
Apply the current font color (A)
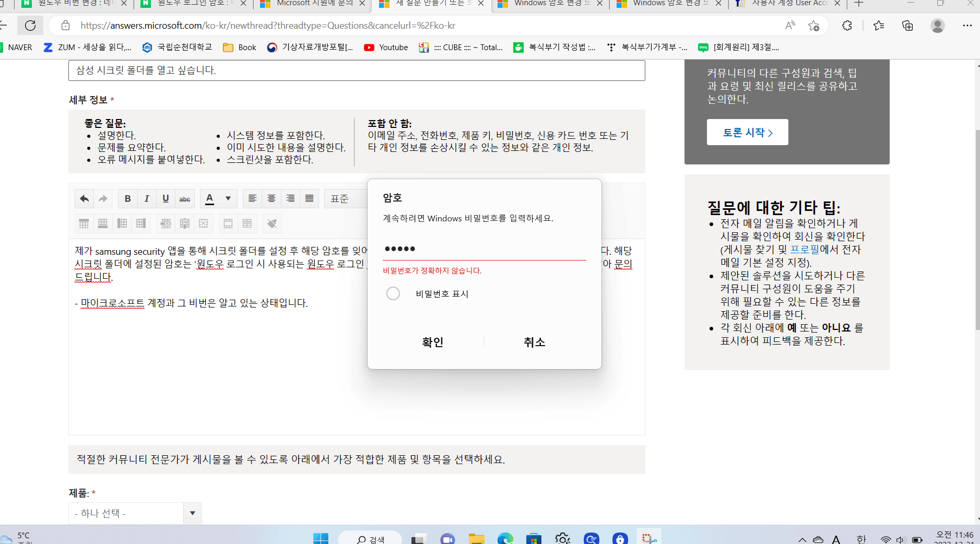point(210,198)
